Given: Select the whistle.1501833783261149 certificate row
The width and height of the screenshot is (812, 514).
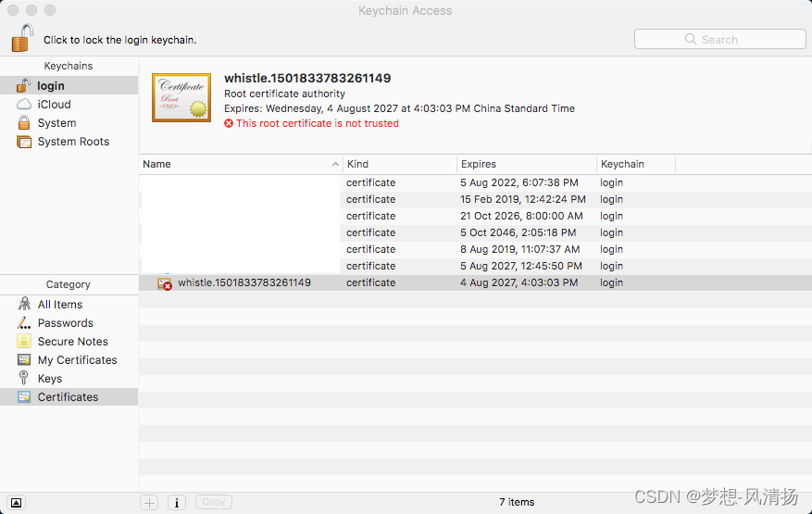Looking at the screenshot, I should coord(475,282).
